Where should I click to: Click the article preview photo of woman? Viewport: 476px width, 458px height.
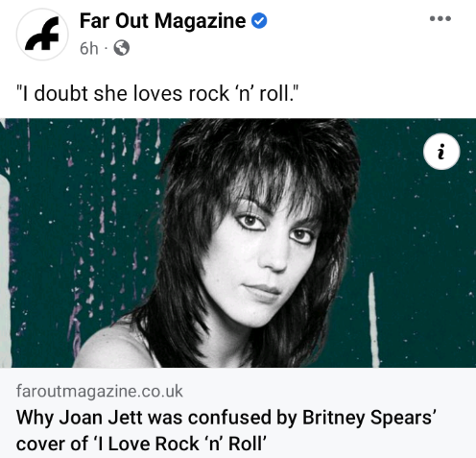click(x=238, y=243)
